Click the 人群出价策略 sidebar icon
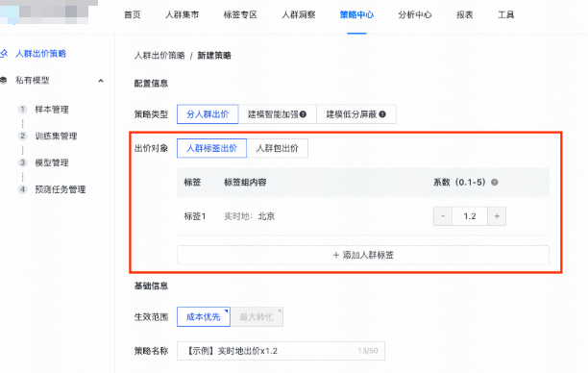 click(x=4, y=53)
